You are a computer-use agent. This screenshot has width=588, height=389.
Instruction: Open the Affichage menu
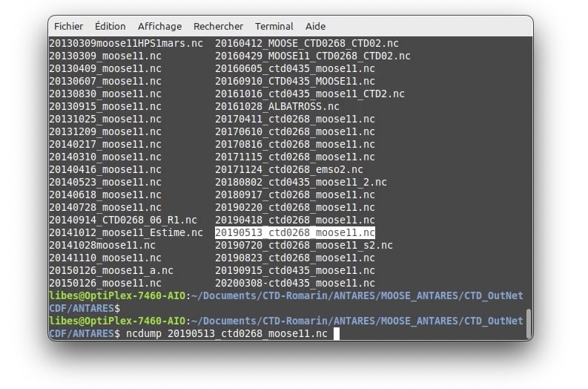[159, 26]
